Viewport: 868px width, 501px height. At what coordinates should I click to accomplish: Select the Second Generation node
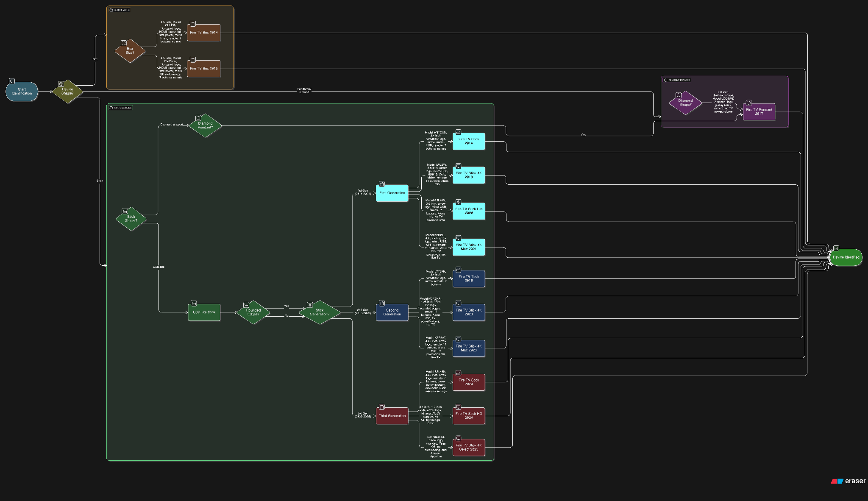tap(392, 312)
